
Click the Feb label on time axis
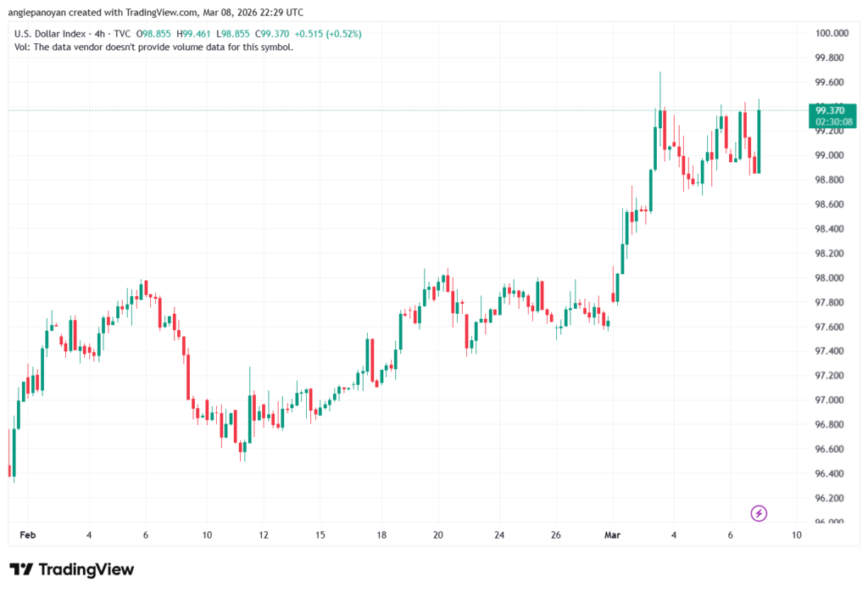tap(28, 535)
